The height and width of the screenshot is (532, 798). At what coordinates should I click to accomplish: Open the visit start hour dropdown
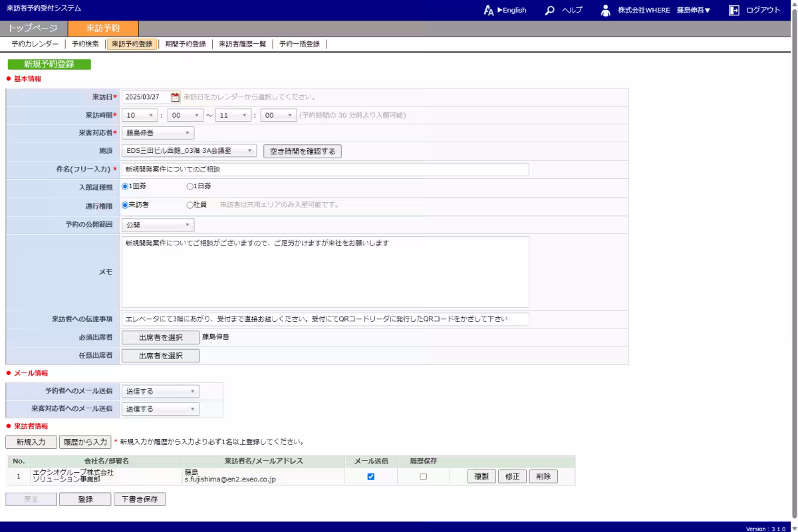[x=138, y=114]
